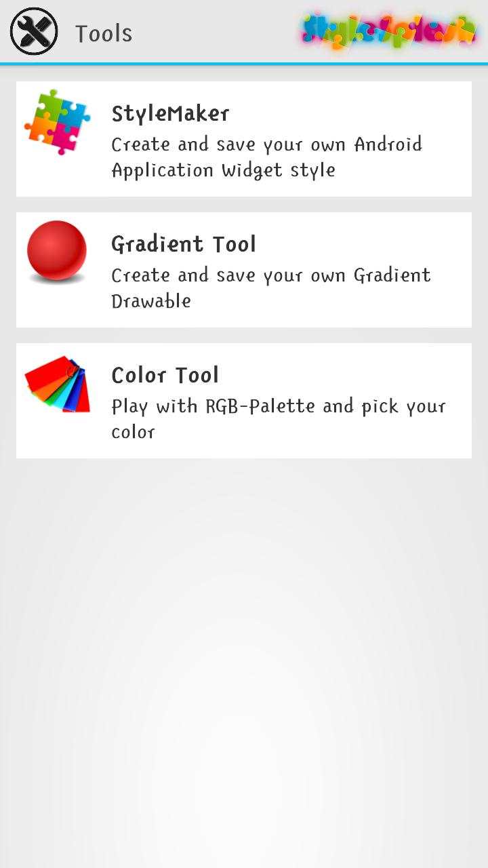
Task: Select the Gradient Tool list card
Action: (x=244, y=269)
